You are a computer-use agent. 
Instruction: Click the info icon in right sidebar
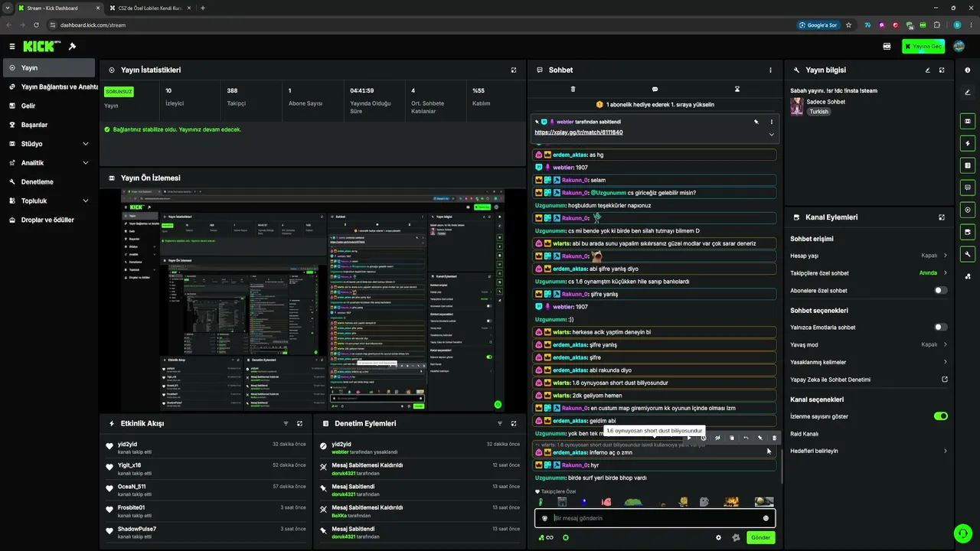click(968, 70)
